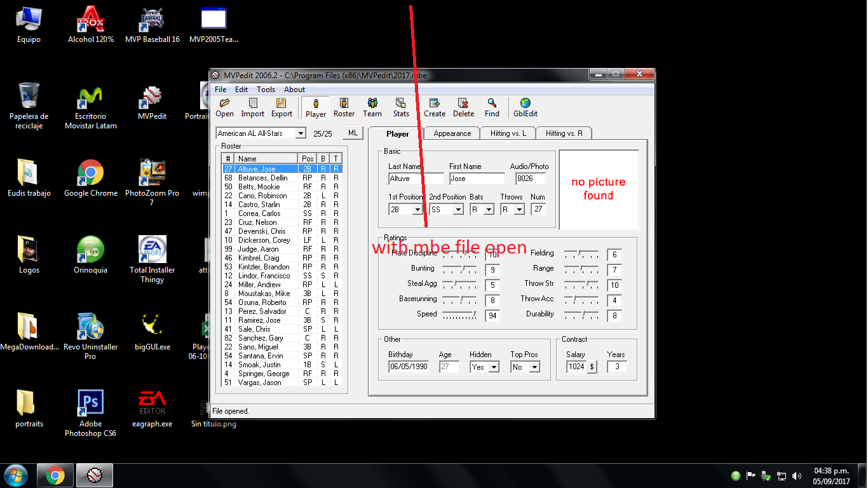Open the portraits folder icon

29,409
